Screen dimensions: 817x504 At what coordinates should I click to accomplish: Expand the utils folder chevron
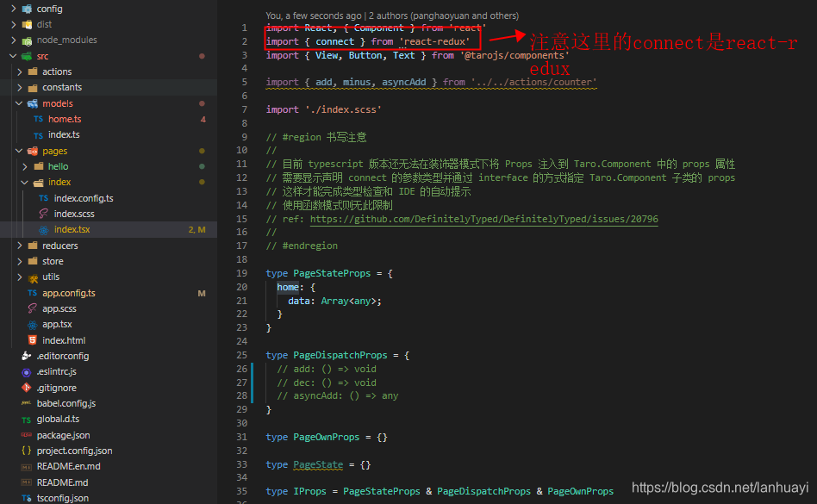tap(20, 277)
